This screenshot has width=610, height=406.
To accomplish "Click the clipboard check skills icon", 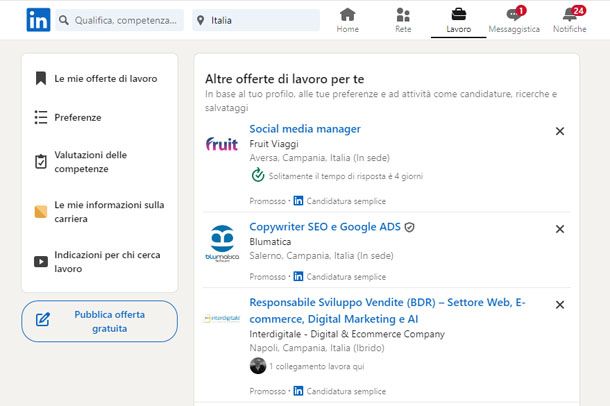I will pyautogui.click(x=41, y=161).
